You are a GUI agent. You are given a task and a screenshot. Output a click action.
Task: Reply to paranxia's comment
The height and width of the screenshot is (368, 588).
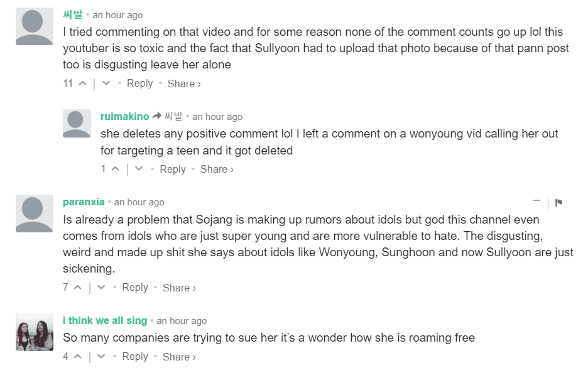click(135, 288)
